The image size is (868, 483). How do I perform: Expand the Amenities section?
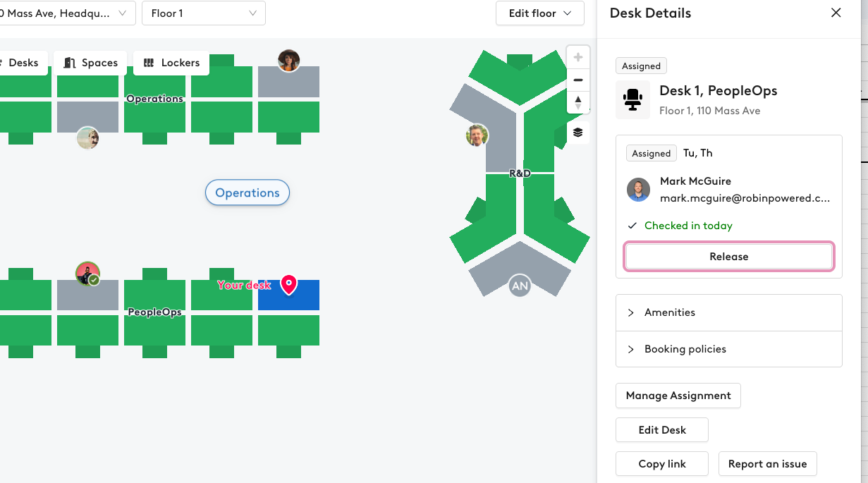(x=728, y=312)
